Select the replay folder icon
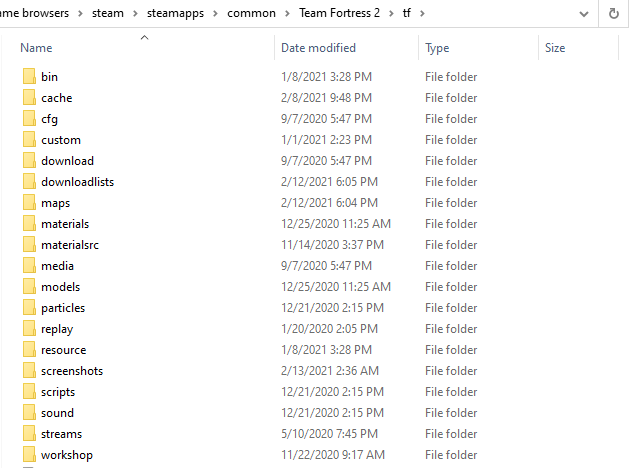This screenshot has width=641, height=468. click(28, 329)
